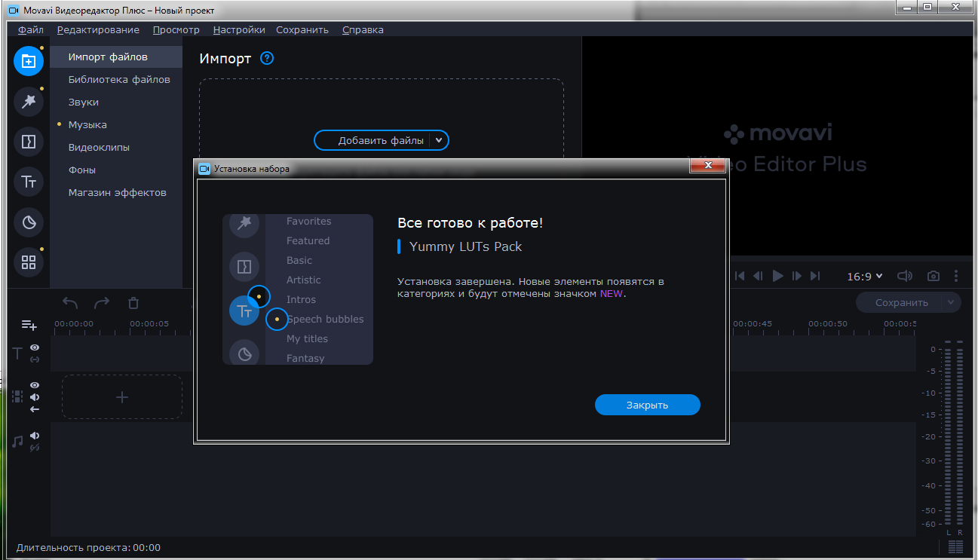Image resolution: width=978 pixels, height=560 pixels.
Task: Click the Все готово к работе! heading
Action: [470, 223]
